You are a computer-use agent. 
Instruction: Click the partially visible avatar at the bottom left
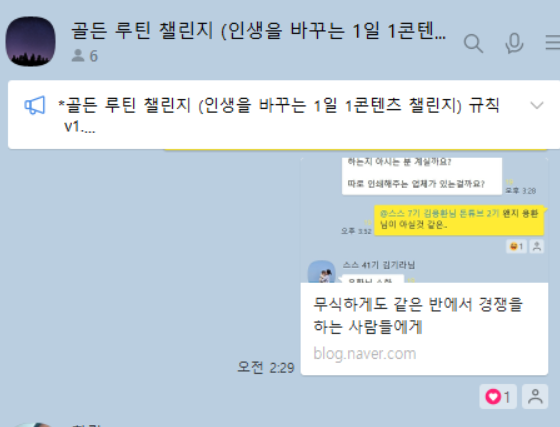(34, 425)
